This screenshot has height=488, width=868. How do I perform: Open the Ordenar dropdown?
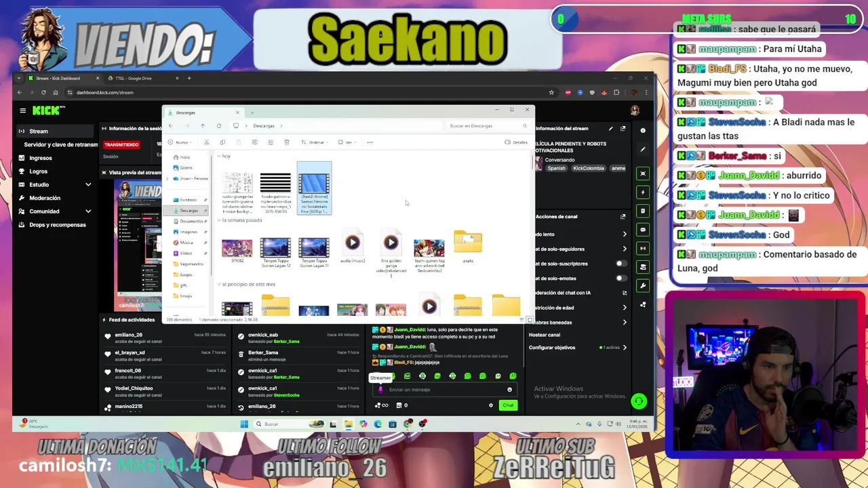316,142
